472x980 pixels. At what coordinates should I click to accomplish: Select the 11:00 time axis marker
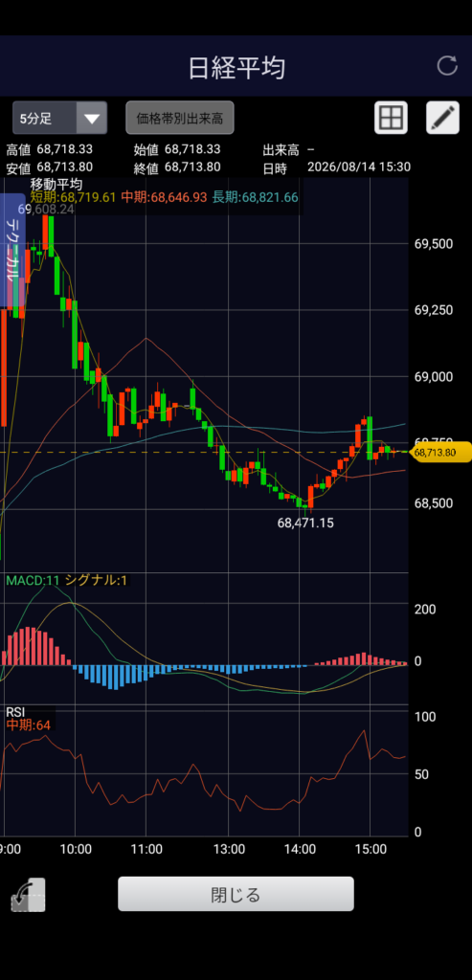(x=146, y=849)
